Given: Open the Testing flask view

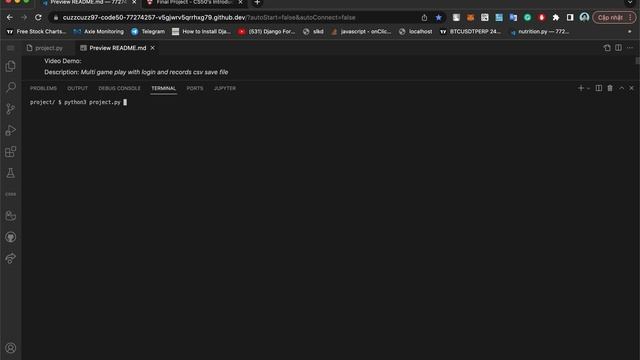Looking at the screenshot, I should (x=11, y=173).
